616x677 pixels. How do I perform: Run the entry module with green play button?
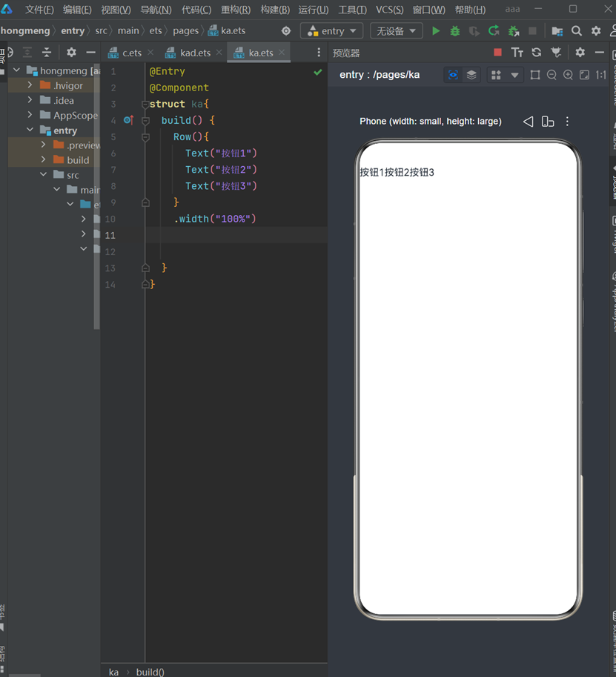click(x=436, y=30)
